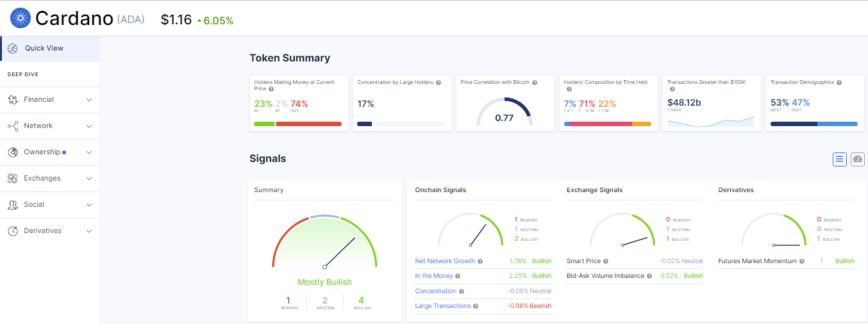Expand the Financial section chevron
Viewport: 868px width, 324px height.
(x=89, y=100)
